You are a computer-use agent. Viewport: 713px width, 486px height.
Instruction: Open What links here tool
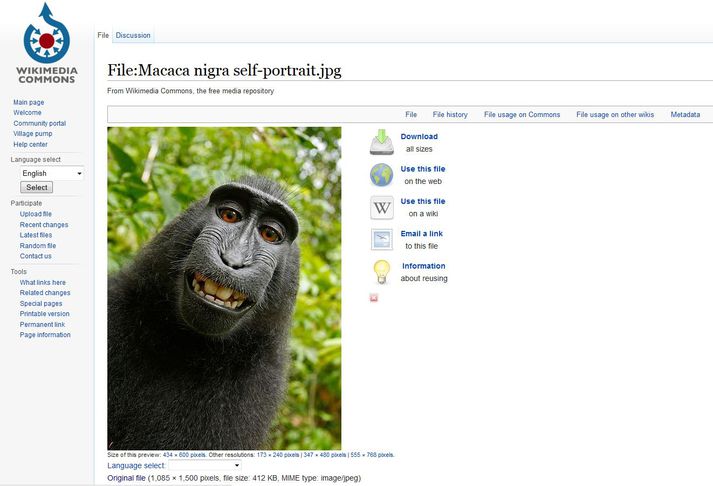coord(43,282)
